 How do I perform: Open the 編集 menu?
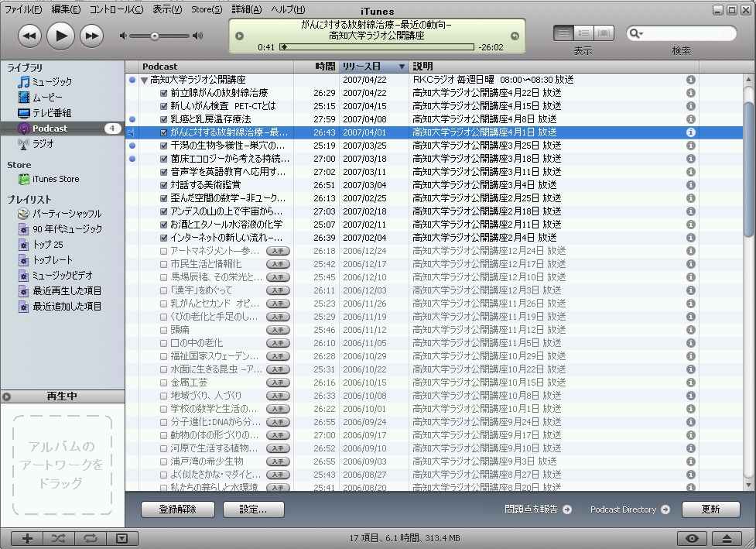click(66, 9)
